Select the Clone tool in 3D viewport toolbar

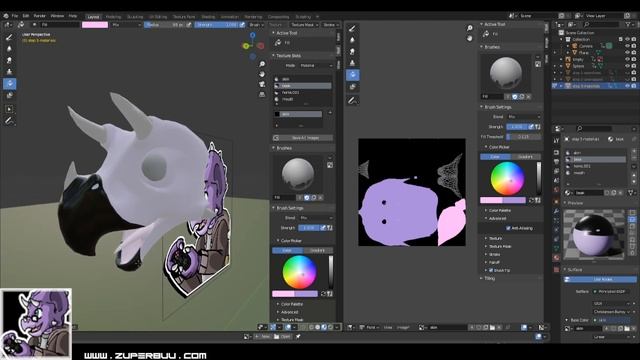point(9,72)
